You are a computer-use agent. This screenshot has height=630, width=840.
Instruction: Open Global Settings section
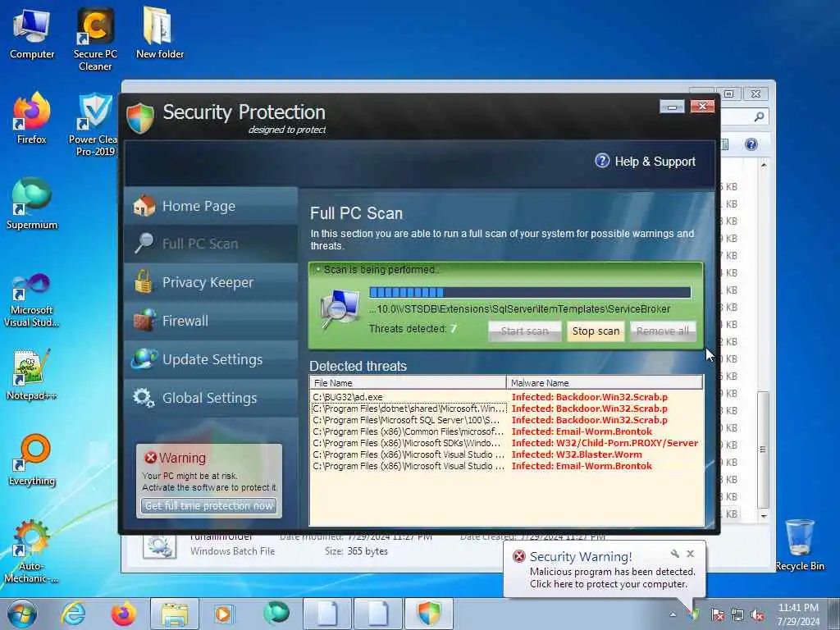pos(211,398)
